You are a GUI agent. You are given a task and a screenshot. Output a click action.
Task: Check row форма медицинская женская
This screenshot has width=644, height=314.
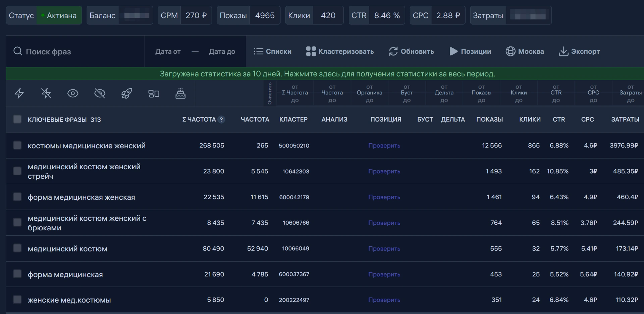point(17,197)
